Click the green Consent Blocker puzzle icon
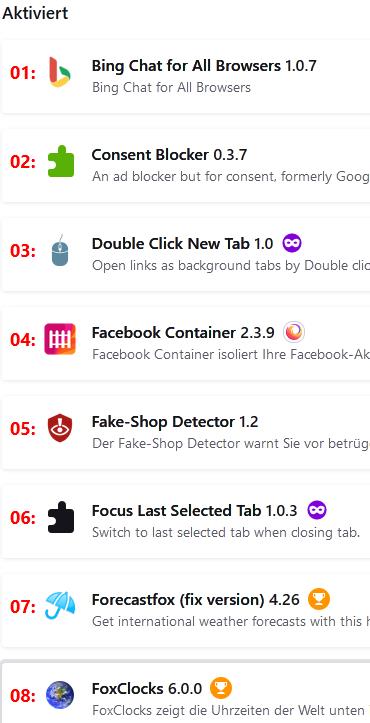The width and height of the screenshot is (370, 723). [60, 161]
